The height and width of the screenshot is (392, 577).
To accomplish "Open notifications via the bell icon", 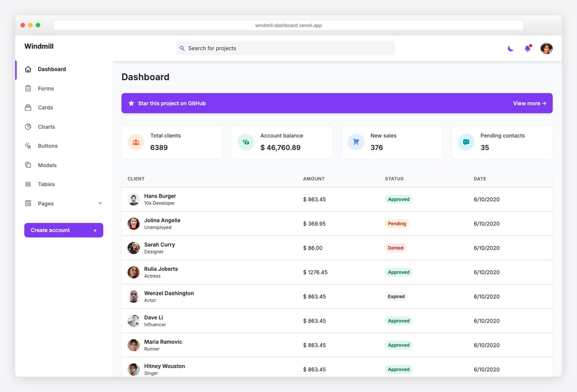I will click(x=527, y=48).
